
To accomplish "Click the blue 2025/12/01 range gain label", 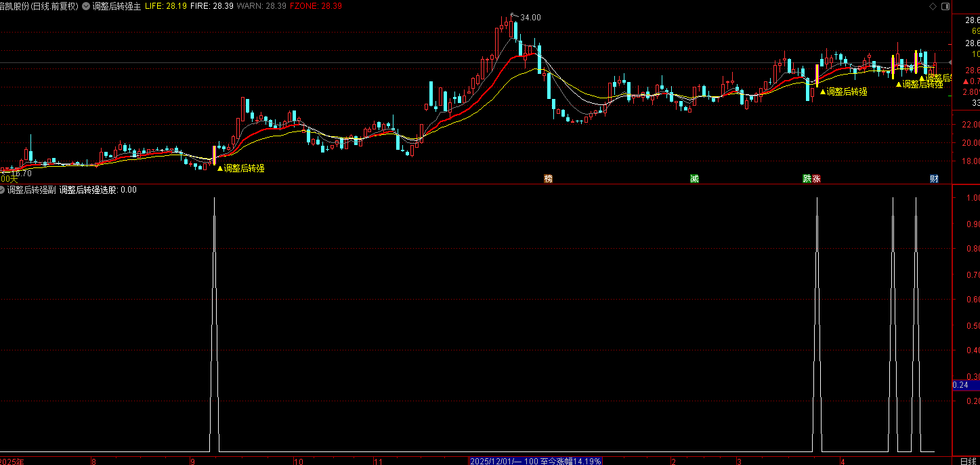I will point(536,460).
